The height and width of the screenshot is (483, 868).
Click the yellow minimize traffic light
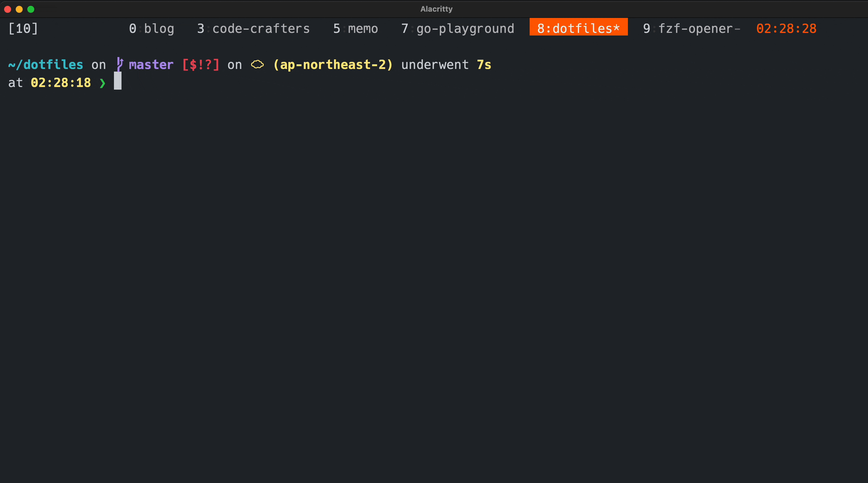click(19, 9)
